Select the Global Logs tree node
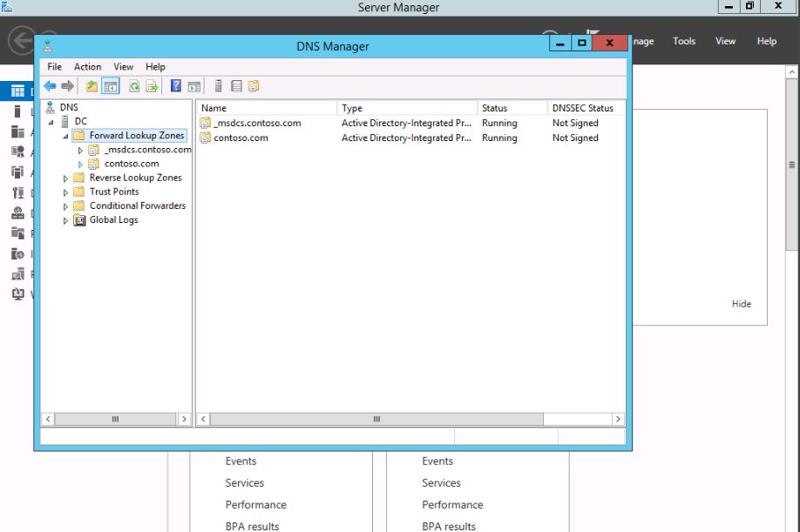The width and height of the screenshot is (800, 532). [x=113, y=220]
